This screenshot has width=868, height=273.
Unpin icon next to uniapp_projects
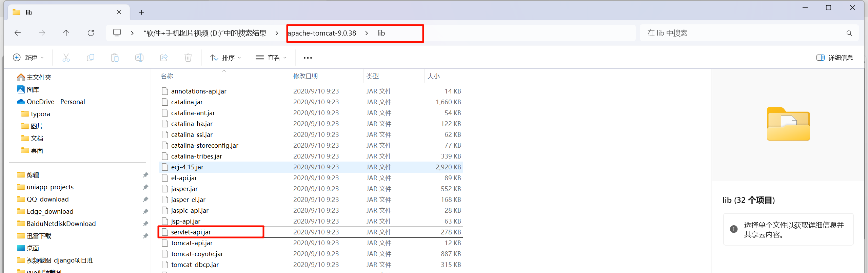coord(145,187)
